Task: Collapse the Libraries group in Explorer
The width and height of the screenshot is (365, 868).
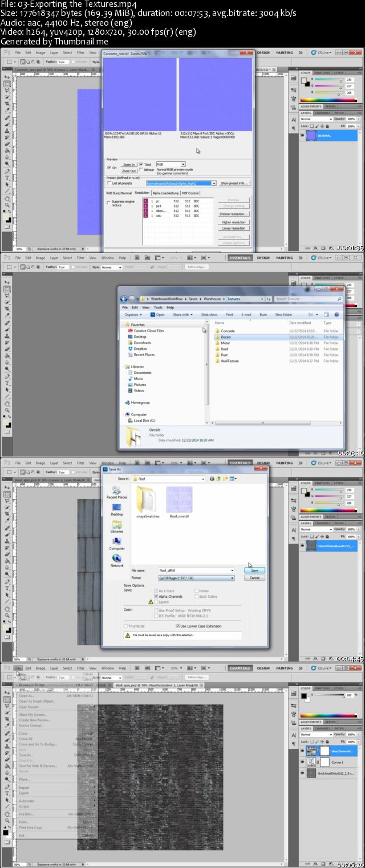Action: click(x=123, y=366)
